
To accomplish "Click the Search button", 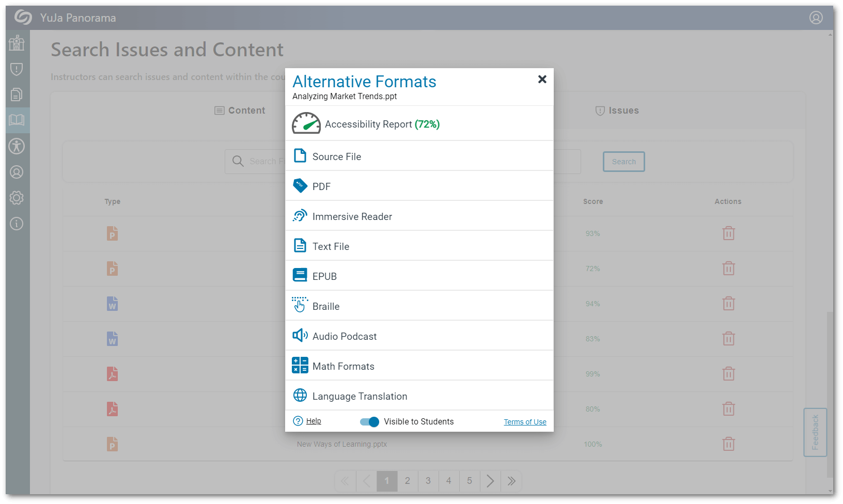I will click(623, 162).
